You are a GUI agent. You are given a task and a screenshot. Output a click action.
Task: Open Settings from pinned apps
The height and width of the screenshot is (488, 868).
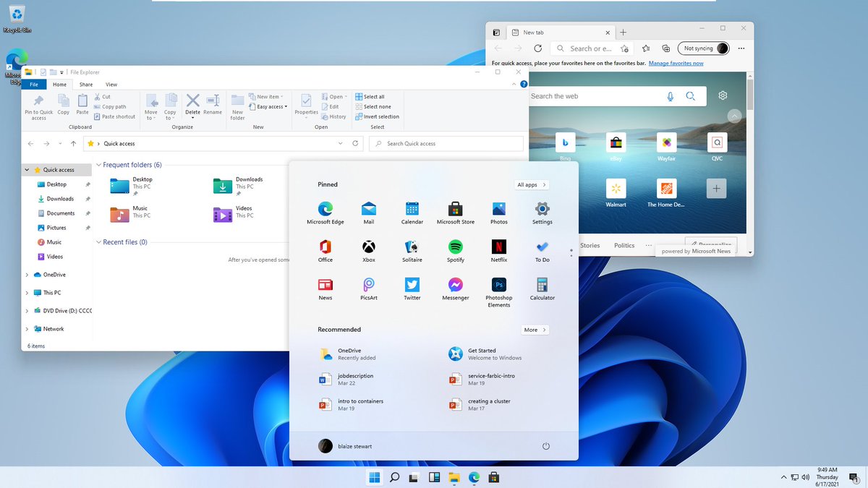pyautogui.click(x=542, y=213)
